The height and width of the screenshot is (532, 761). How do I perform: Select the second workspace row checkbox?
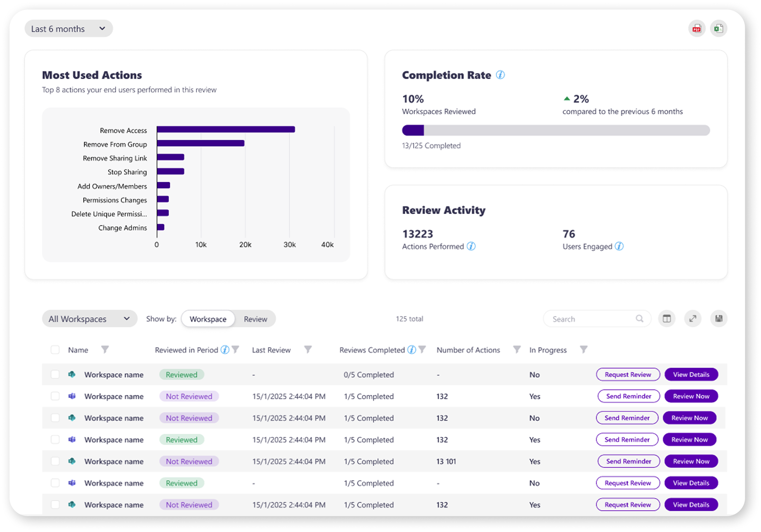pos(55,396)
